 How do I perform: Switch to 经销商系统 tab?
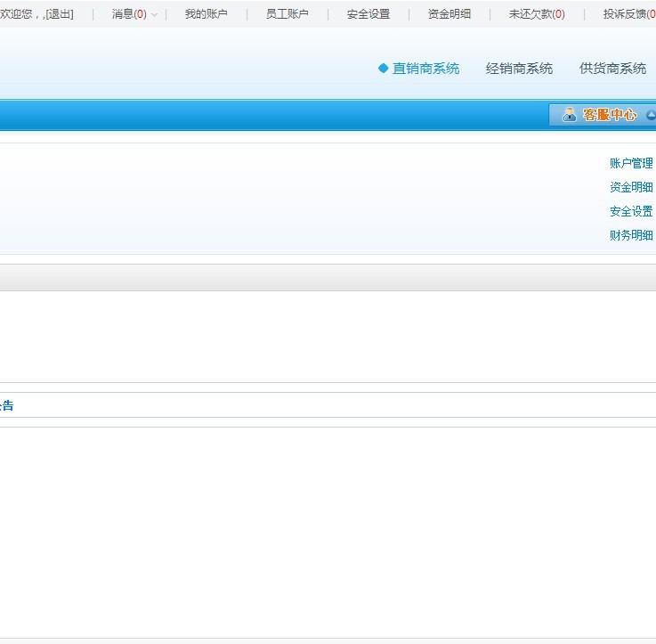pos(519,69)
